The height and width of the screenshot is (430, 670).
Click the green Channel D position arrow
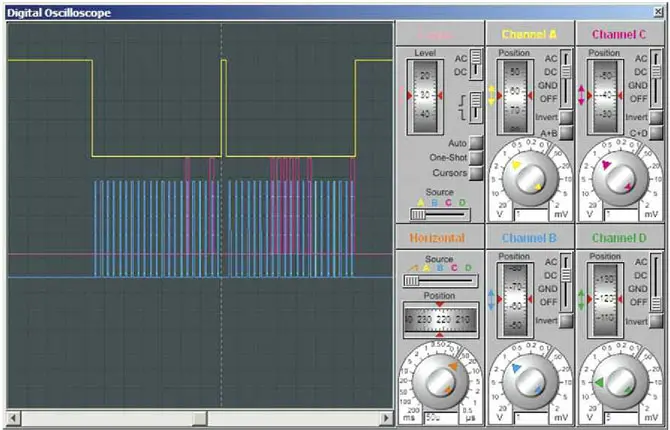coord(582,299)
